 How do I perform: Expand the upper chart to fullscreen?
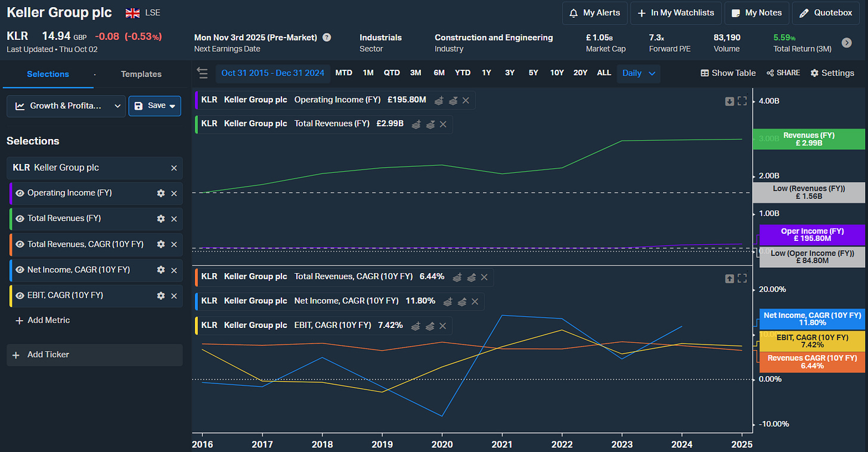742,101
